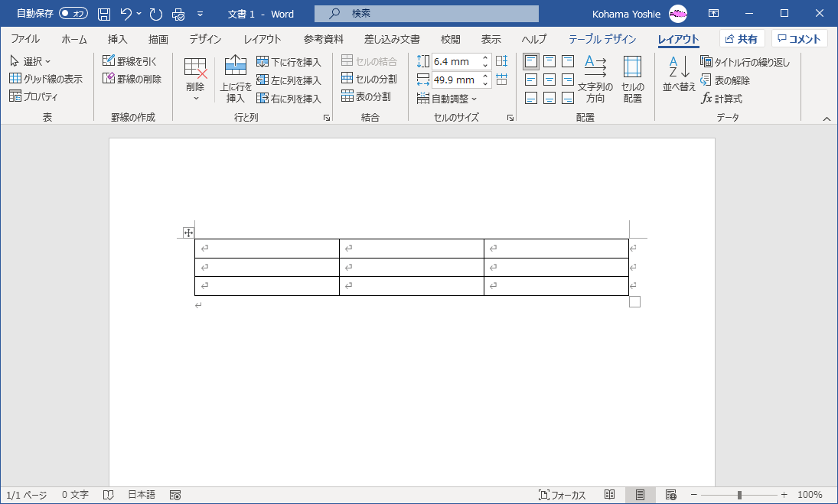The image size is (838, 504).
Task: Switch to the デザイン tab
Action: tap(205, 39)
